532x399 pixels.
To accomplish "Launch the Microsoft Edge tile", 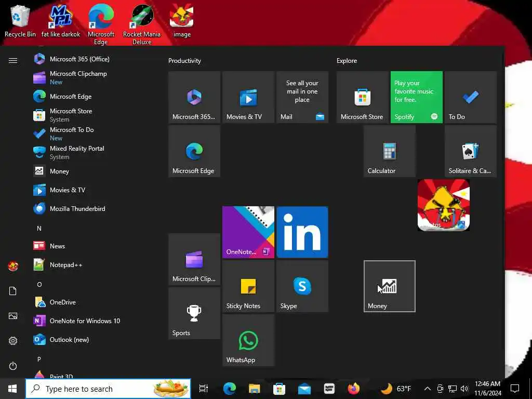I will [x=194, y=151].
